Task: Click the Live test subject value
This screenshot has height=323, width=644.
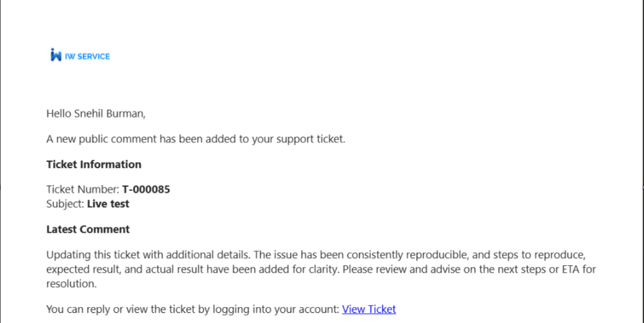Action: [108, 204]
